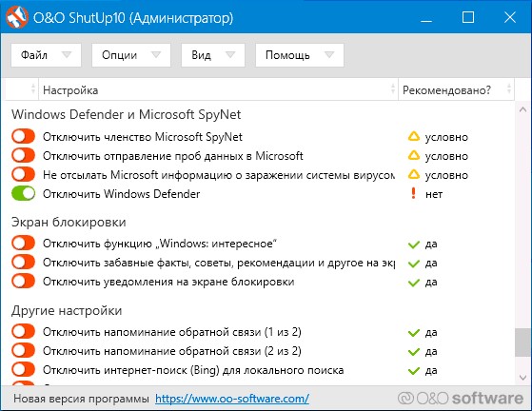This screenshot has width=532, height=411.
Task: Toggle 'Отключить уведомления на экране блокировки' switch
Action: pyautogui.click(x=24, y=282)
